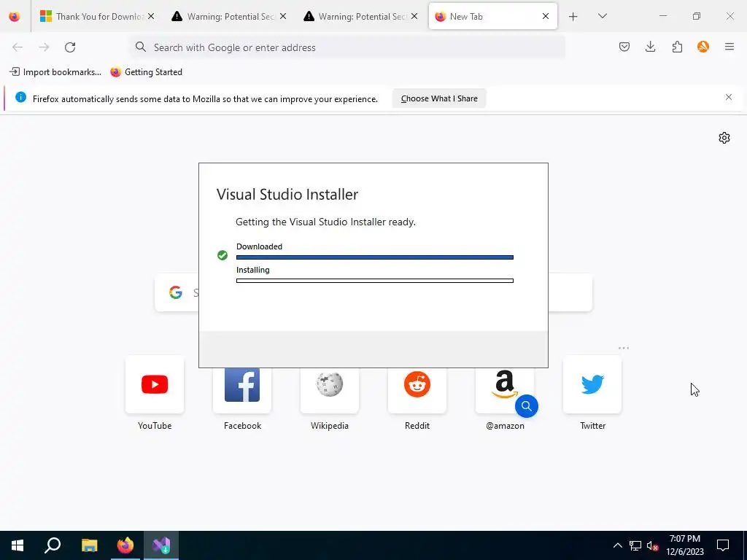The width and height of the screenshot is (747, 560).
Task: Go forward with the forward arrow
Action: point(44,47)
